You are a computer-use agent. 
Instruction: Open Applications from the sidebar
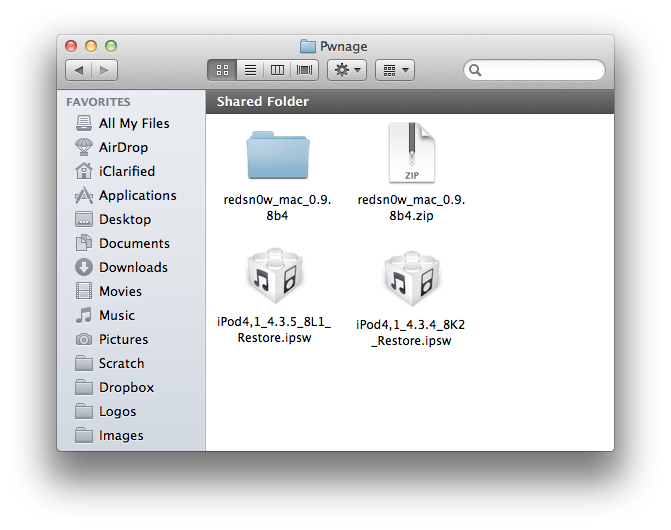pyautogui.click(x=137, y=195)
